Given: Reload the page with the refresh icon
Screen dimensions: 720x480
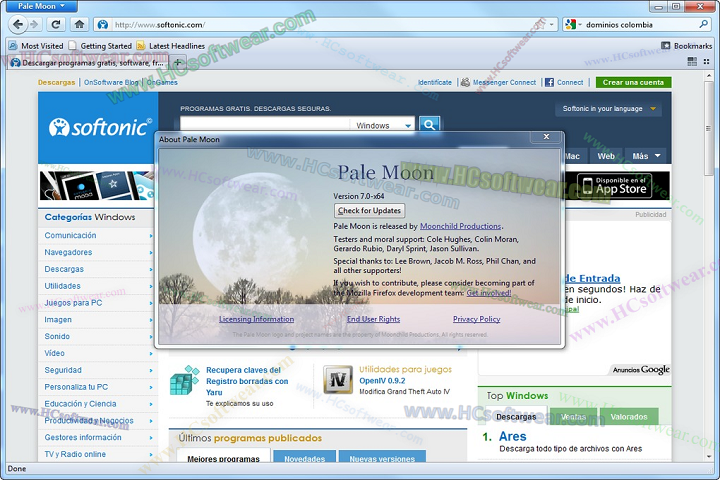Looking at the screenshot, I should point(56,24).
